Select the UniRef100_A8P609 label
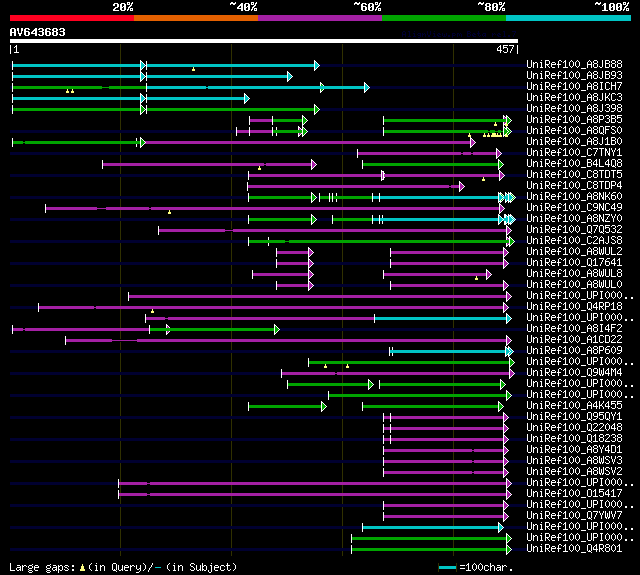Image resolution: width=640 pixels, height=575 pixels. point(574,350)
